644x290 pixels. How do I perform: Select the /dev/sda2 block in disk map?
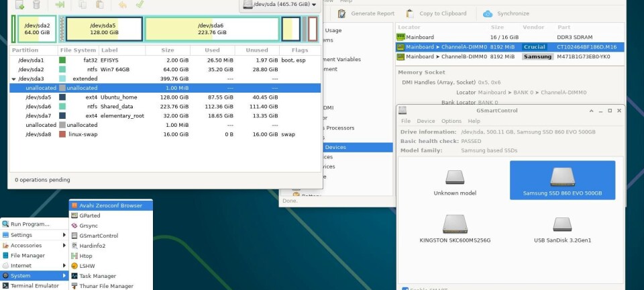point(37,29)
